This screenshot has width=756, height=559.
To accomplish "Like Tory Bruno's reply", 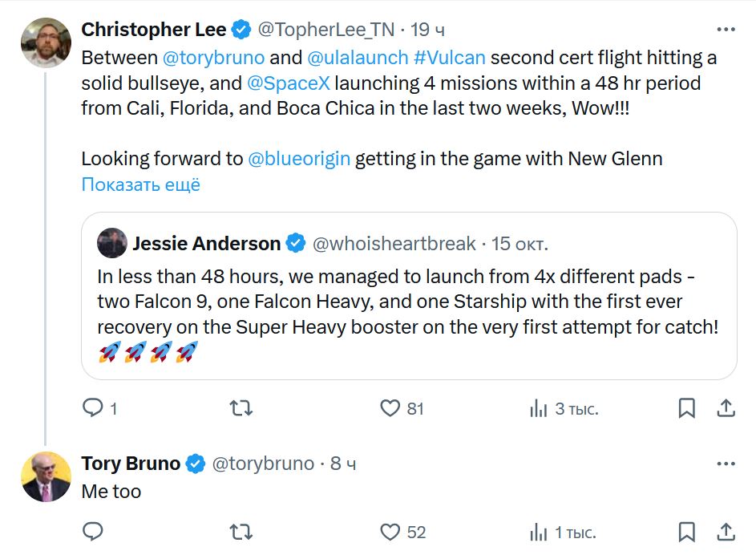I will (x=390, y=532).
